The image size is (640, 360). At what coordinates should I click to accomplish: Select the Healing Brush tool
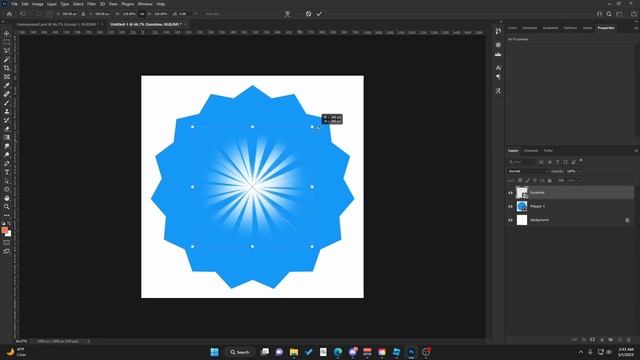pos(7,94)
